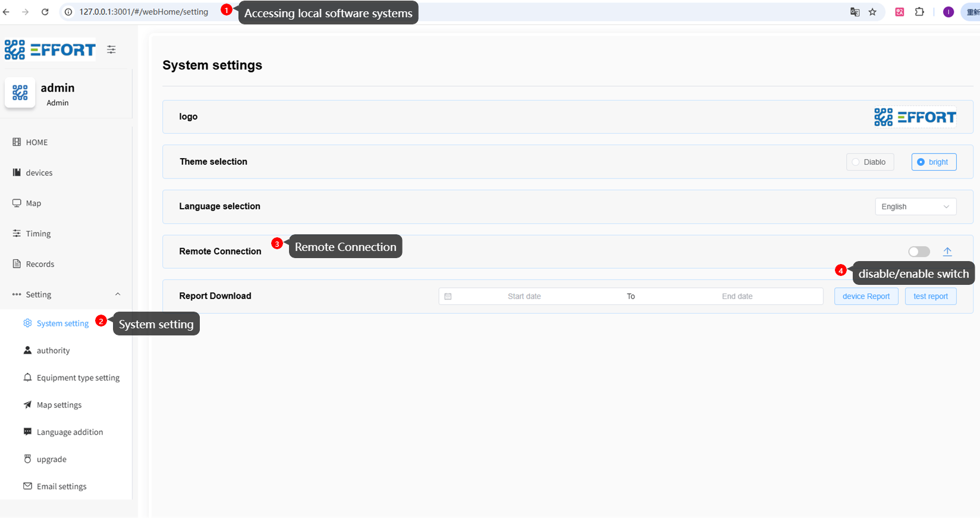Click the End date input field
Viewport: 980px width, 518px height.
tap(737, 296)
